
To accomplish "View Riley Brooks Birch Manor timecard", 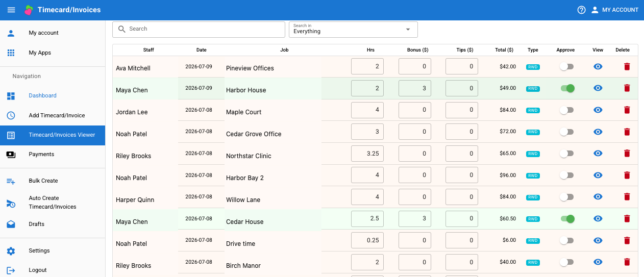I will [598, 262].
